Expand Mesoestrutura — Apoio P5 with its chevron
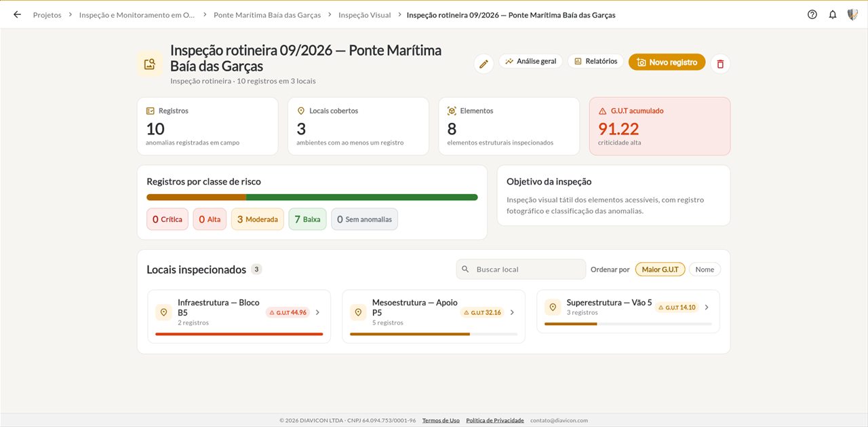This screenshot has height=427, width=868. pyautogui.click(x=512, y=312)
